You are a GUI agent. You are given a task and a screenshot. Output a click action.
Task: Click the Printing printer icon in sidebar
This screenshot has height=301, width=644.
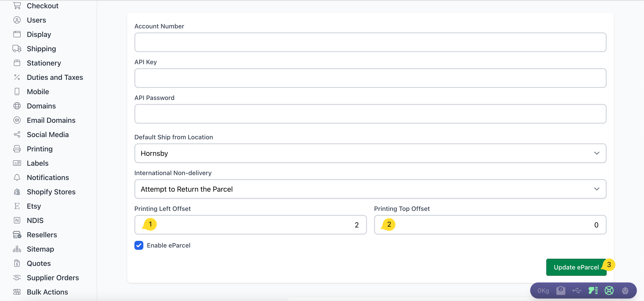[x=17, y=149]
